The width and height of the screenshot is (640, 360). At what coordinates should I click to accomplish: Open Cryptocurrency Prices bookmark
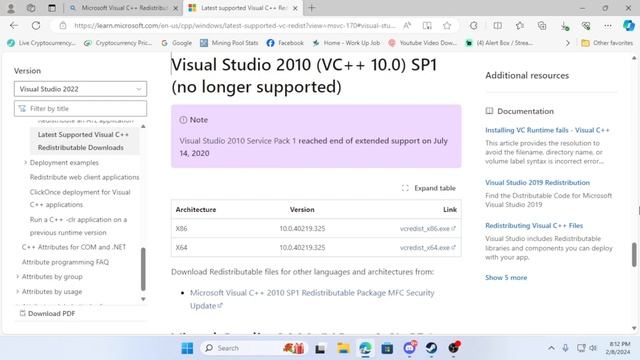pyautogui.click(x=118, y=43)
